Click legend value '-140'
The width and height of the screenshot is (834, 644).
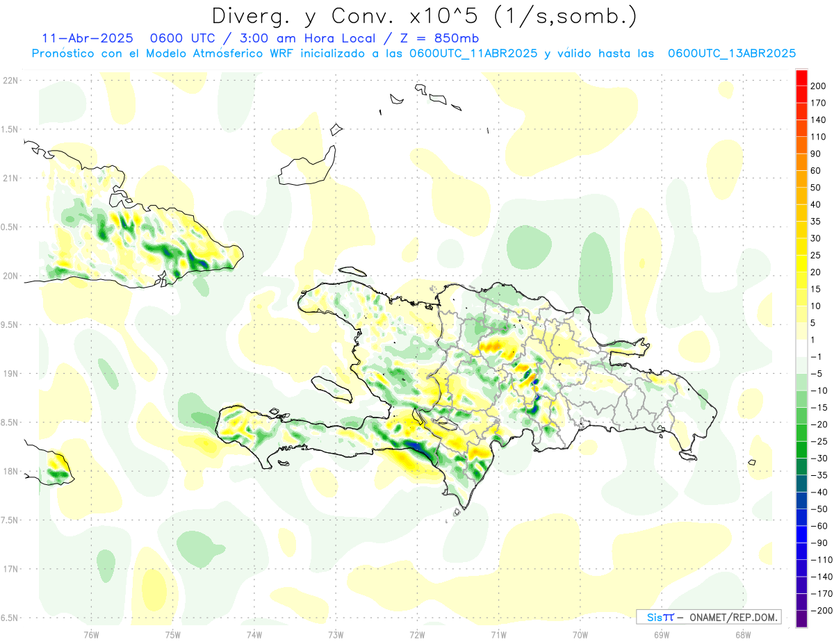point(821,577)
